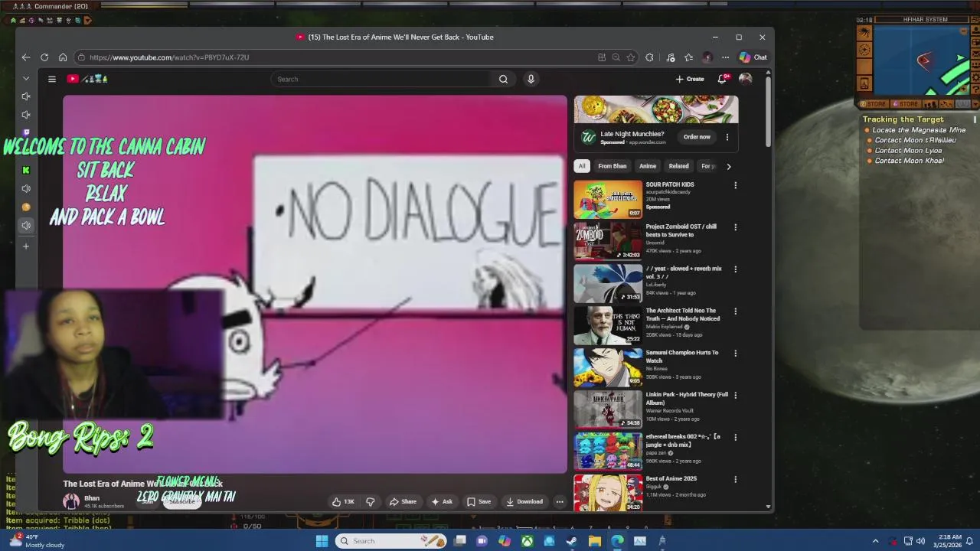
Task: Open the browser three-dot settings menu
Action: [x=725, y=57]
